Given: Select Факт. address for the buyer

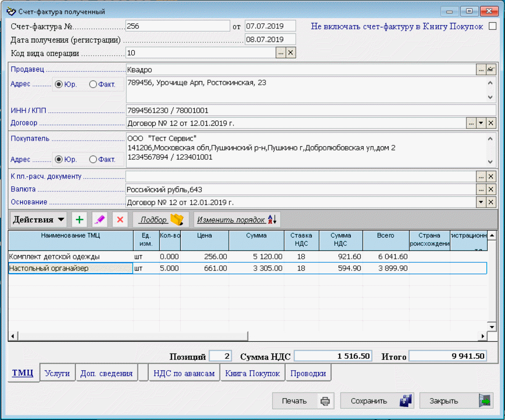Looking at the screenshot, I should coord(93,159).
